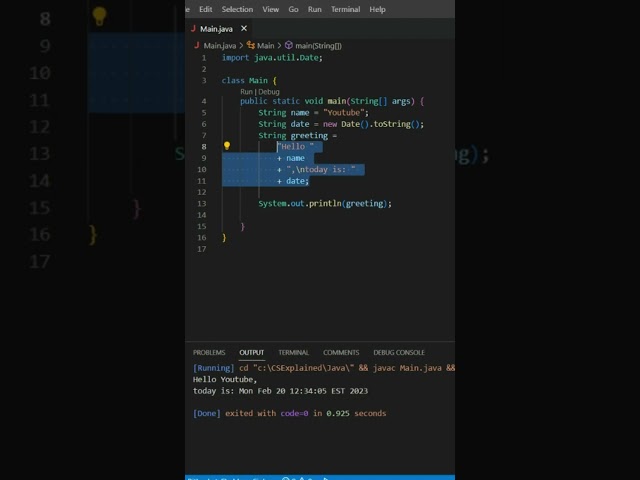Click the Run CodeLens above the main method
The image size is (640, 480).
pos(246,91)
